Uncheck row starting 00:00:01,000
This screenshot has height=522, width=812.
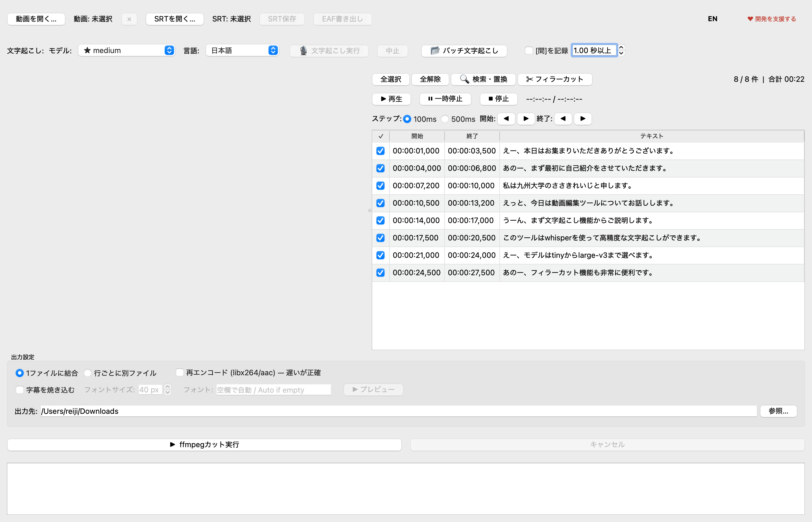click(380, 151)
